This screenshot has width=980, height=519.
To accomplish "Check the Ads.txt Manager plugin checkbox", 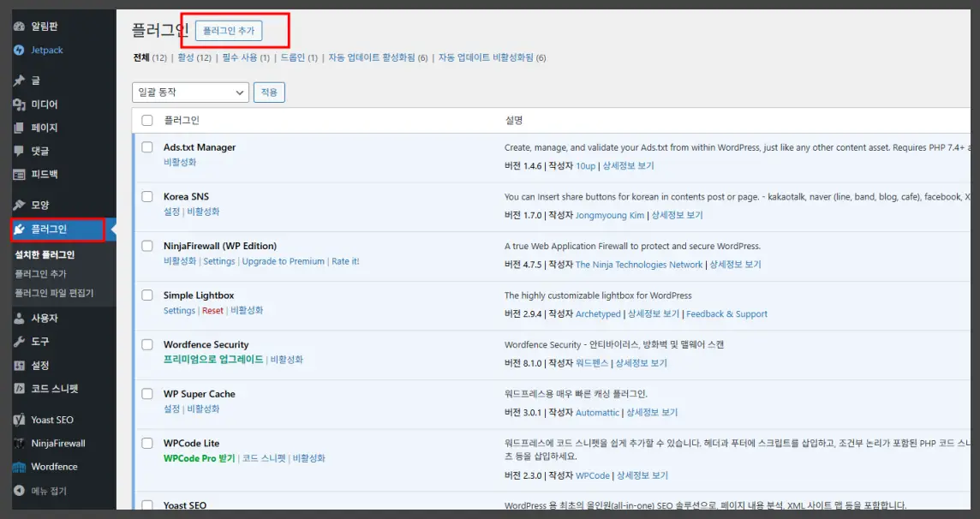I will click(147, 147).
